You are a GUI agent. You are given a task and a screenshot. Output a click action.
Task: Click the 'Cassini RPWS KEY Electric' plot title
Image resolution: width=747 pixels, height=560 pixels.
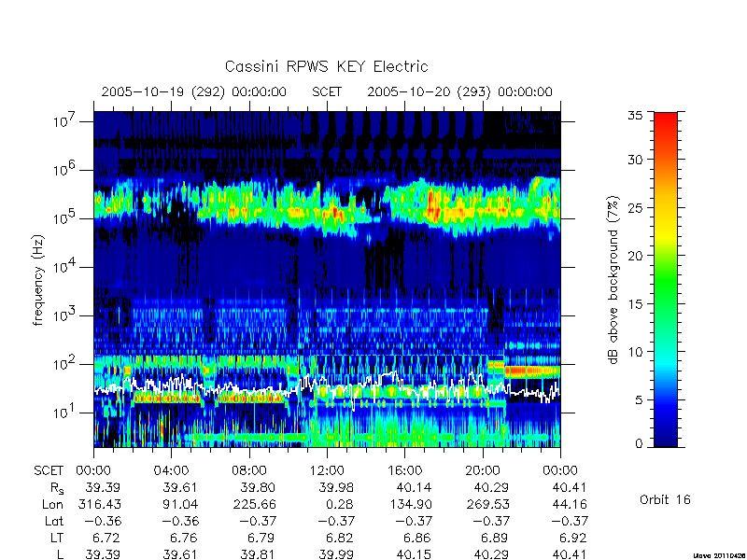(326, 66)
